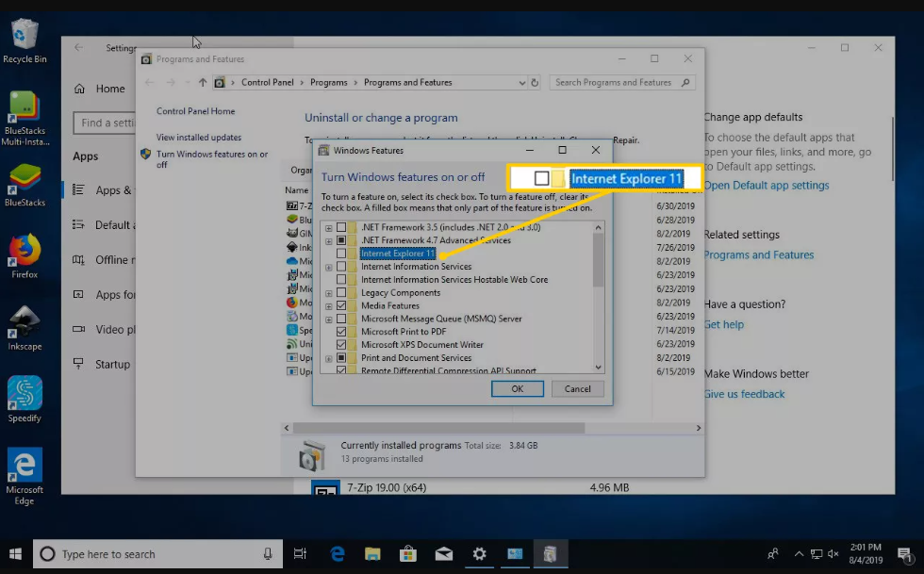Viewport: 924px width, 574px height.
Task: Click the Settings gear on the taskbar
Action: (480, 554)
